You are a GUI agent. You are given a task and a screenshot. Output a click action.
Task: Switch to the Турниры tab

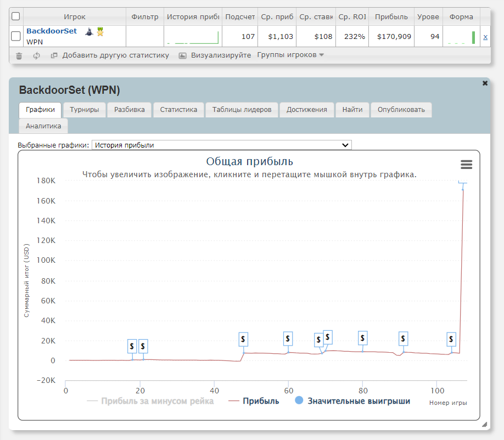click(x=85, y=110)
